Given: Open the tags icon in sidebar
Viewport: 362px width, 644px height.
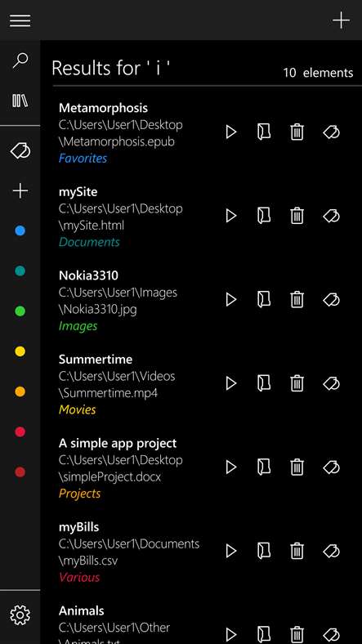Looking at the screenshot, I should tap(20, 150).
